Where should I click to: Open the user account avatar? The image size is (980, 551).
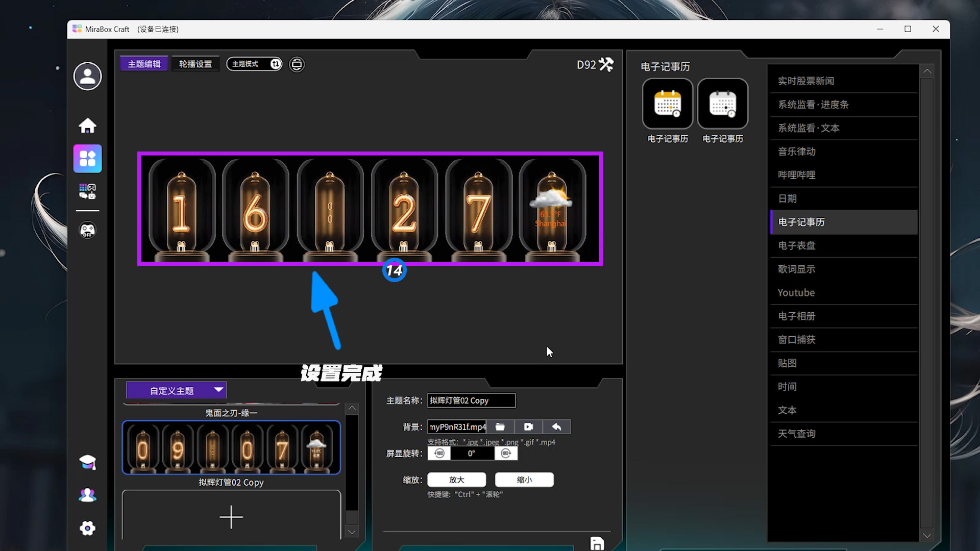click(x=87, y=77)
